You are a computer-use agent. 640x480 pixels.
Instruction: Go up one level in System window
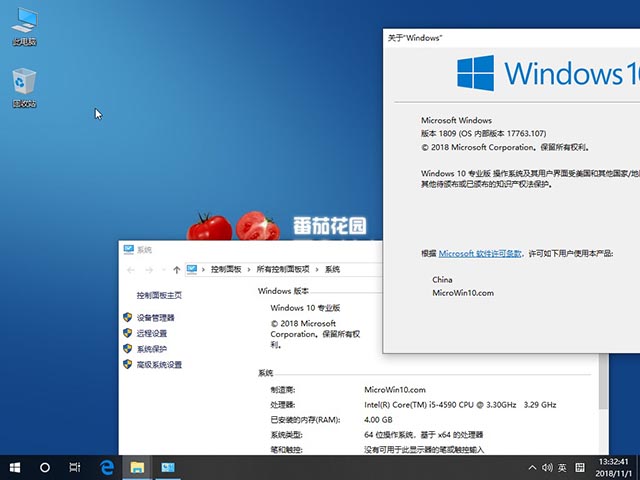(176, 270)
